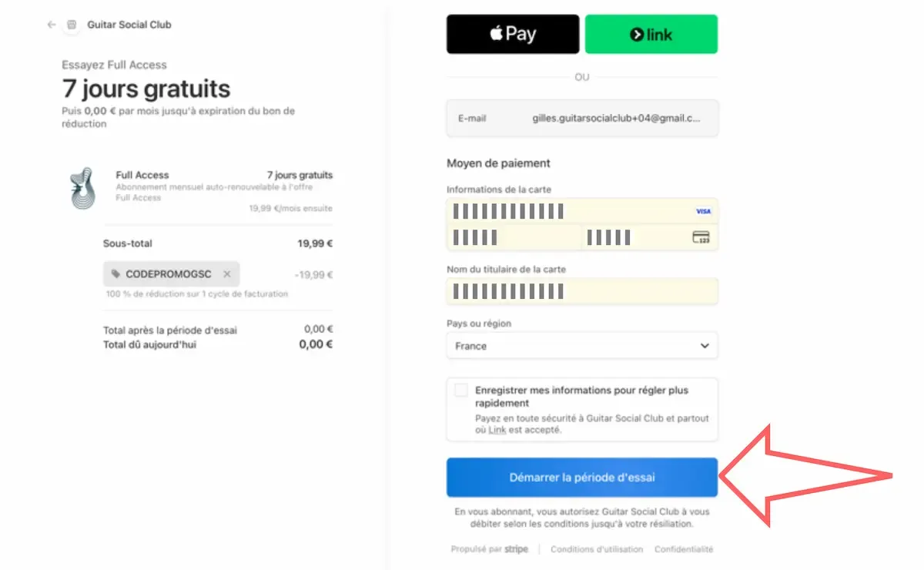Viewport: 924px width, 570px height.
Task: Click the card number field
Action: click(x=566, y=211)
